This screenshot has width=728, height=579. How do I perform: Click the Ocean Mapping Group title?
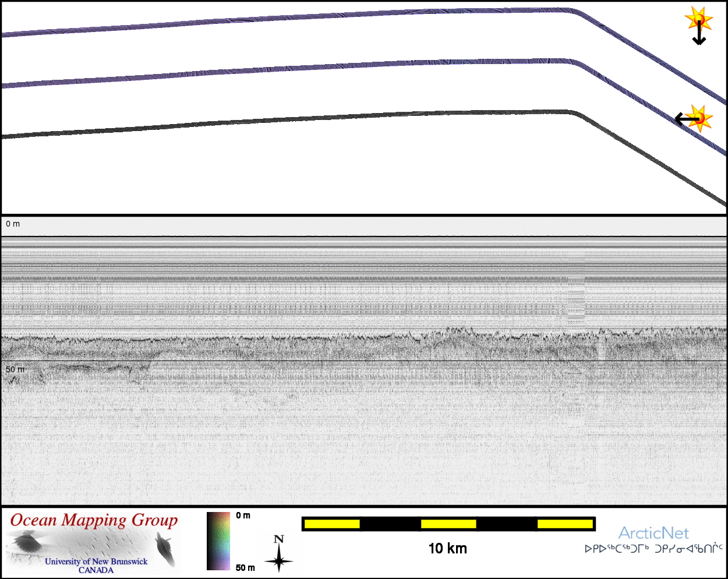tap(94, 520)
